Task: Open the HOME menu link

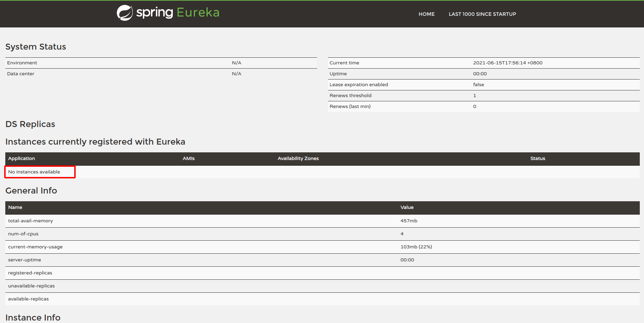Action: point(427,14)
